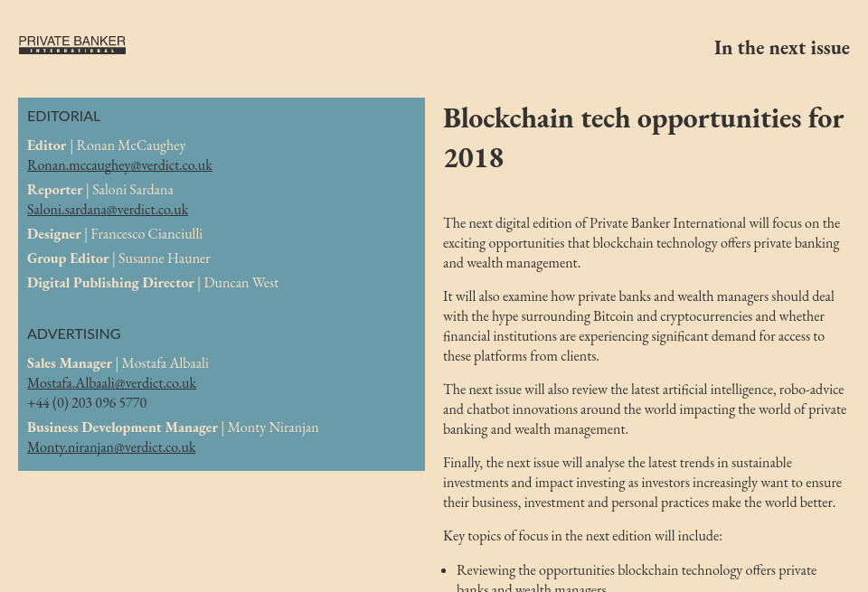This screenshot has width=868, height=592.
Task: Click the Private Banker International logo
Action: (72, 44)
